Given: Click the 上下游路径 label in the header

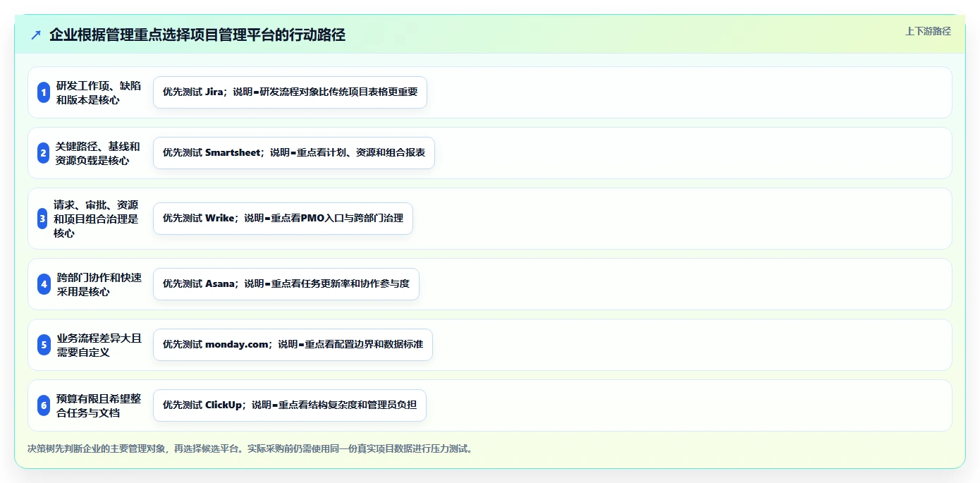Looking at the screenshot, I should coord(928,31).
